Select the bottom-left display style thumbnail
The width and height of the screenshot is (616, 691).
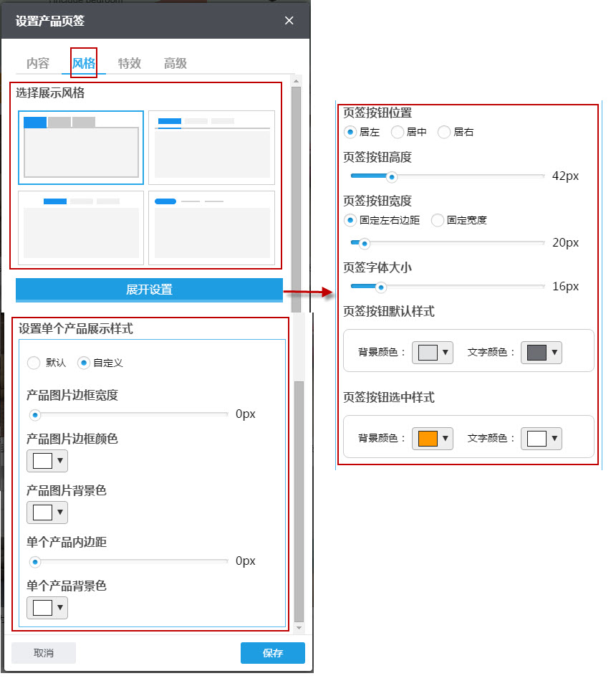[81, 227]
